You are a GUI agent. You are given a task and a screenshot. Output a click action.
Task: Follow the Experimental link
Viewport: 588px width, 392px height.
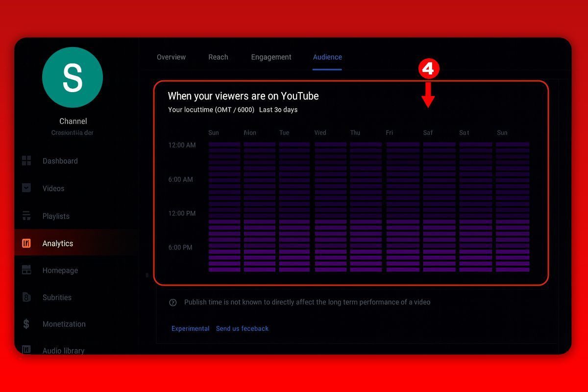point(190,329)
